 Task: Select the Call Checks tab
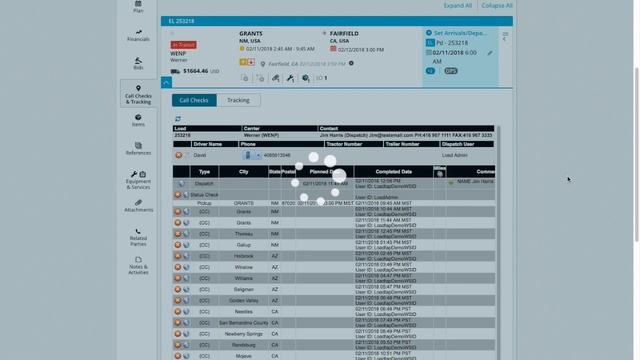click(194, 100)
